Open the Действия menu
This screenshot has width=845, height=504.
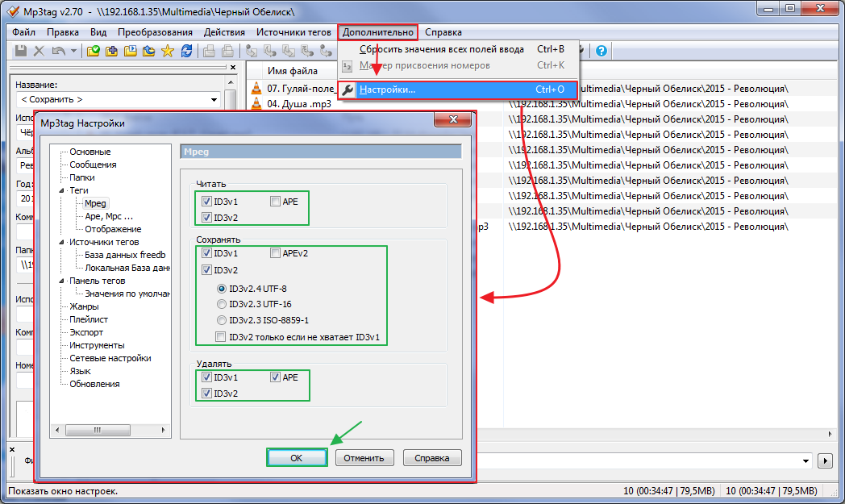pyautogui.click(x=224, y=32)
